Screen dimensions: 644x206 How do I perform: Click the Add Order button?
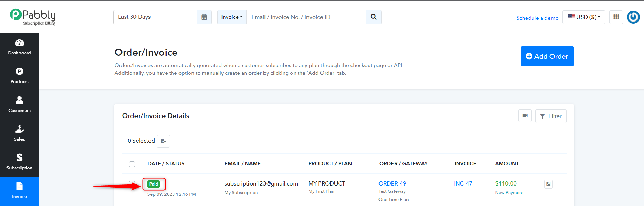(547, 56)
